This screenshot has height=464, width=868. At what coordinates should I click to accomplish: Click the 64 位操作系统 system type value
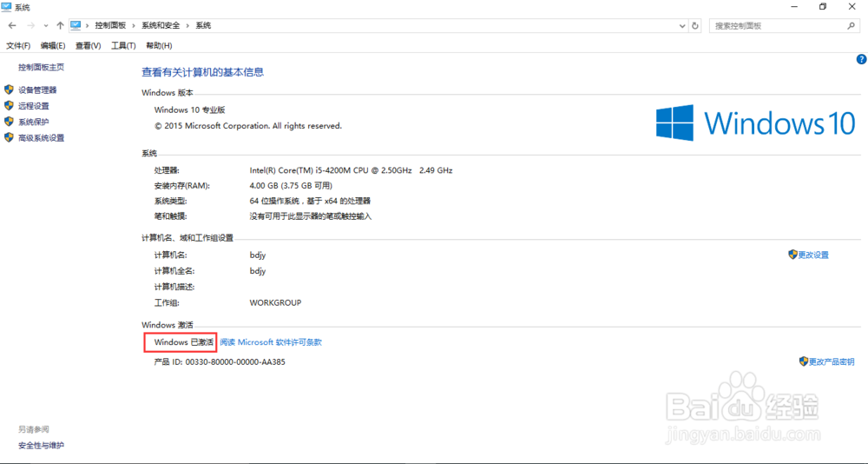pyautogui.click(x=310, y=202)
